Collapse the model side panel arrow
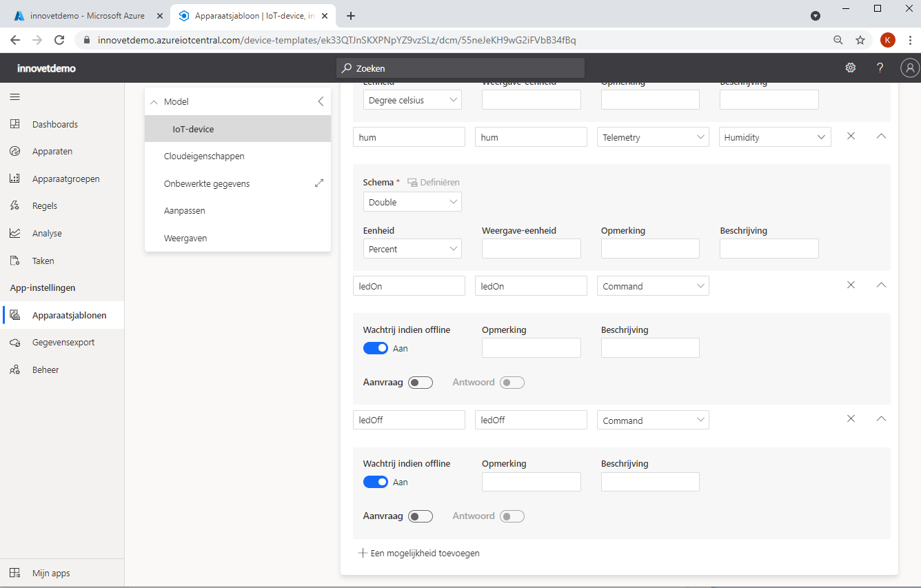The width and height of the screenshot is (921, 588). (x=321, y=101)
